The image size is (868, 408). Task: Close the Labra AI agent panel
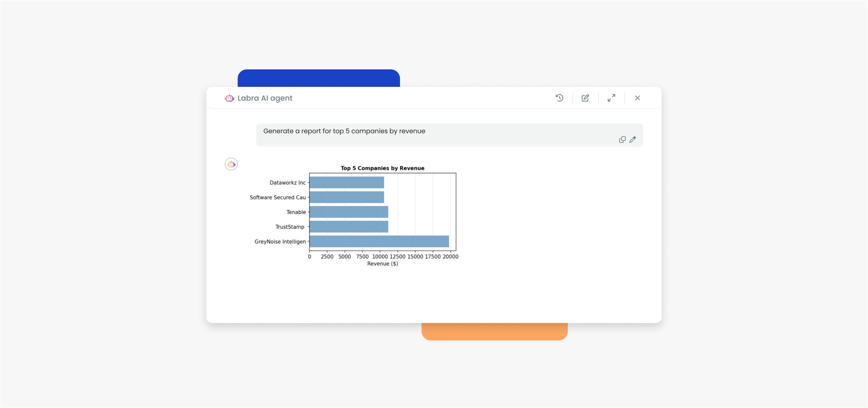637,98
